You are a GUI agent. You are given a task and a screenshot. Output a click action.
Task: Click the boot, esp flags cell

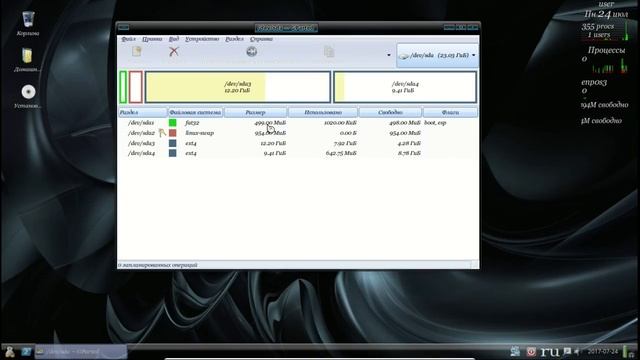coord(435,123)
